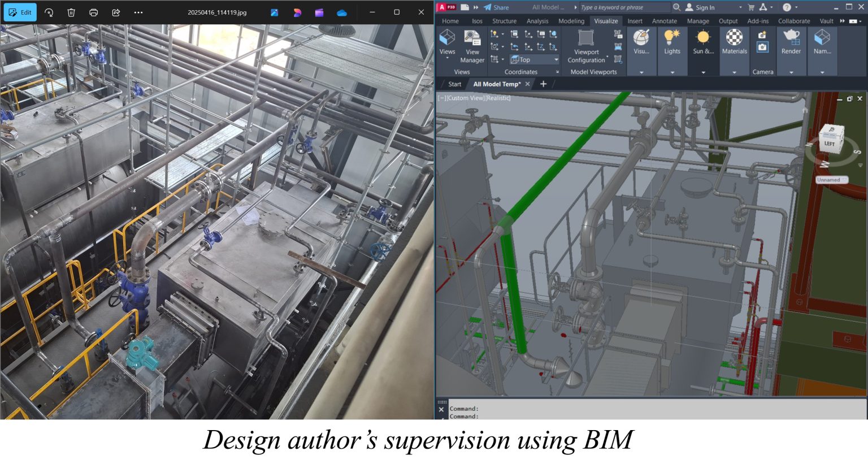Click the Edit button in Photos window
The height and width of the screenshot is (464, 868).
coord(20,12)
